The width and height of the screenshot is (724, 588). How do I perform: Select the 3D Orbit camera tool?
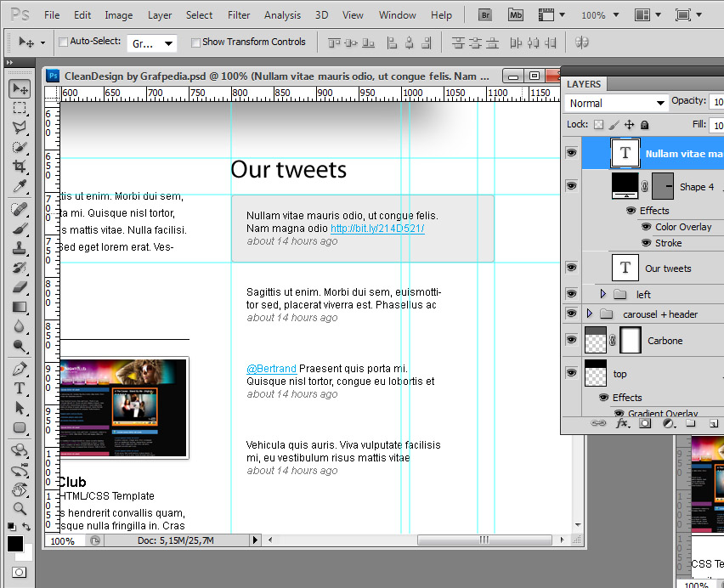click(20, 470)
